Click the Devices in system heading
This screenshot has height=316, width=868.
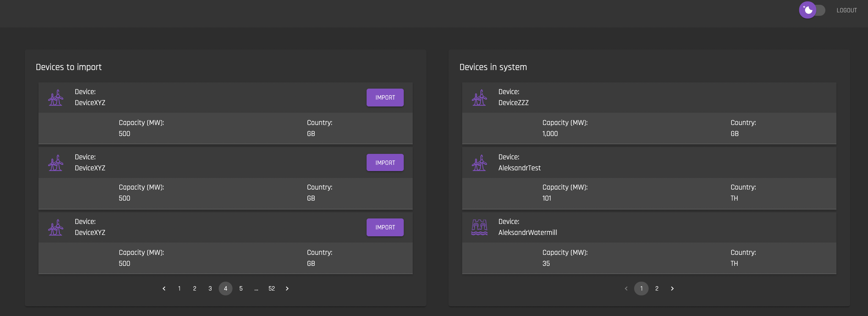coord(493,67)
